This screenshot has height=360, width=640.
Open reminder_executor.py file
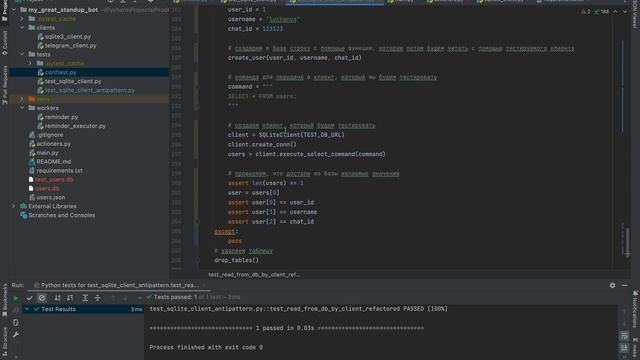pyautogui.click(x=75, y=126)
